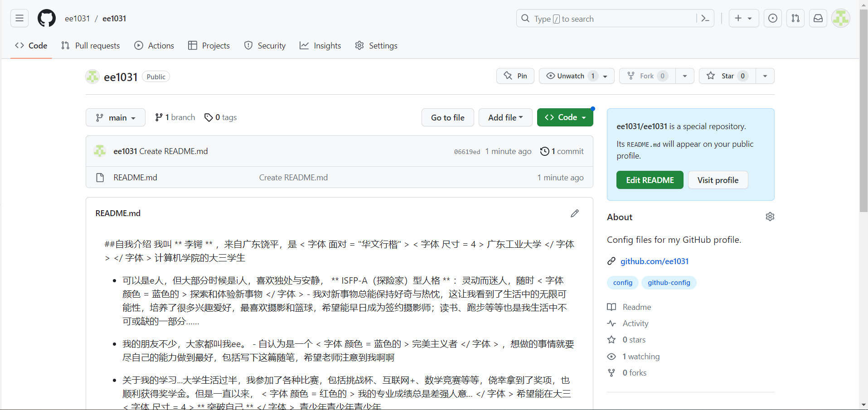Open the Security tab
The image size is (868, 410).
click(265, 45)
